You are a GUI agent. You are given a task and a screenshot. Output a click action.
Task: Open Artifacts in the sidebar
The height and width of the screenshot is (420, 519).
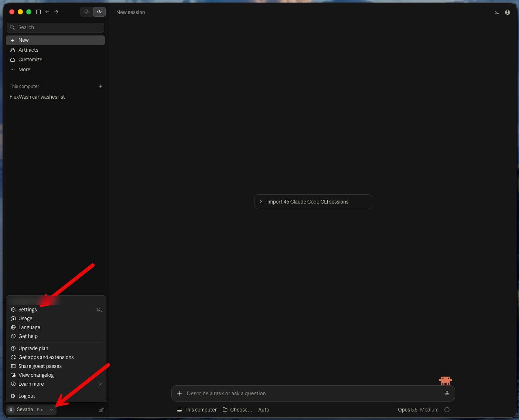(x=55, y=50)
